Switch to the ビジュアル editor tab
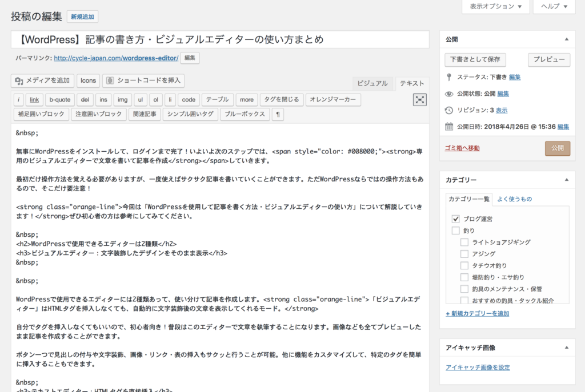Viewport: 585px width, 392px height. coord(372,83)
